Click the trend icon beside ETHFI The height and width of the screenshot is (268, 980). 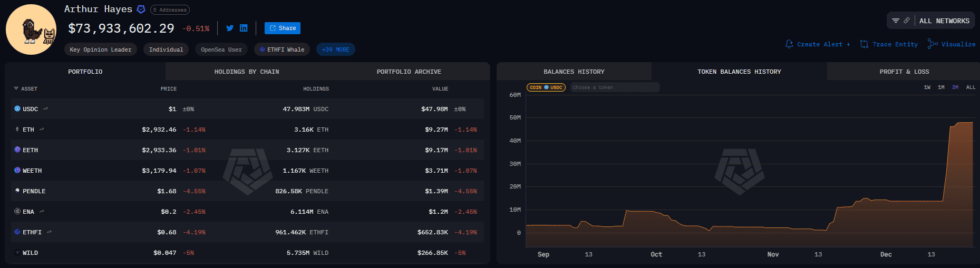(x=49, y=232)
